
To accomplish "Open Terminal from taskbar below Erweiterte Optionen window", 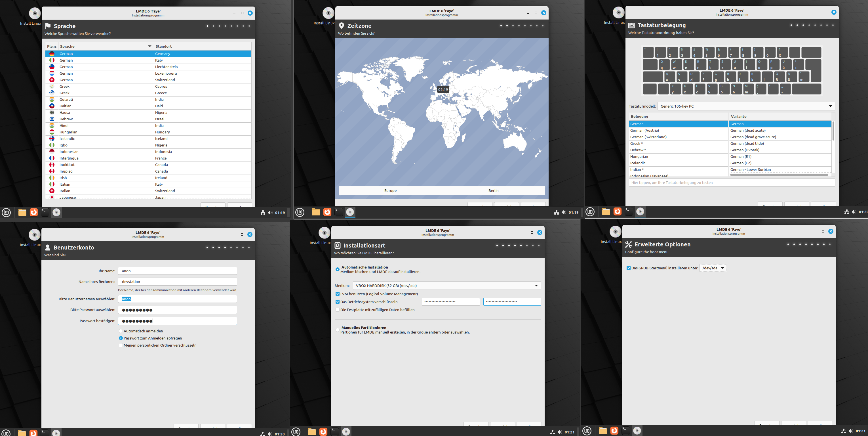I will click(625, 431).
